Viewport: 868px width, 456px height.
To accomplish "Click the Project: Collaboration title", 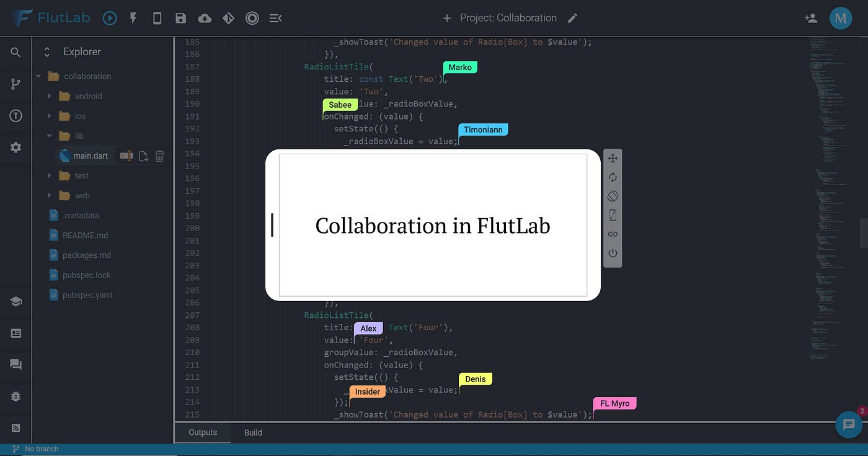I will [508, 18].
